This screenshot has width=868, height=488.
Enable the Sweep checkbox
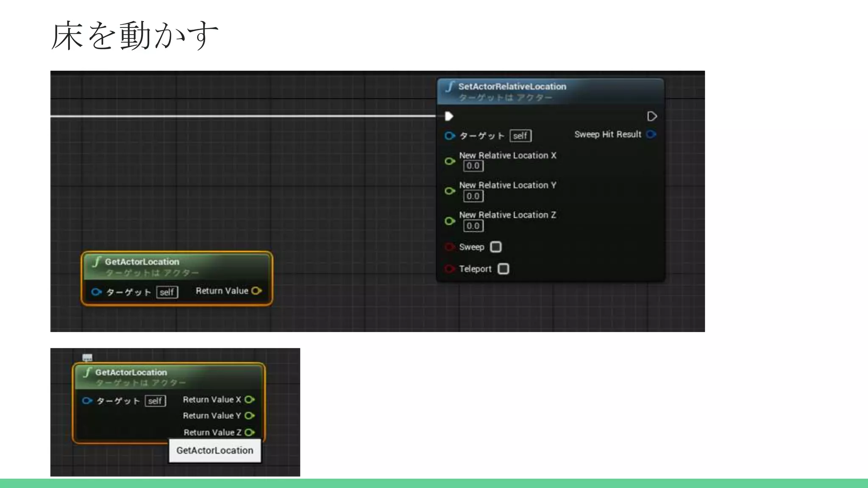[495, 247]
